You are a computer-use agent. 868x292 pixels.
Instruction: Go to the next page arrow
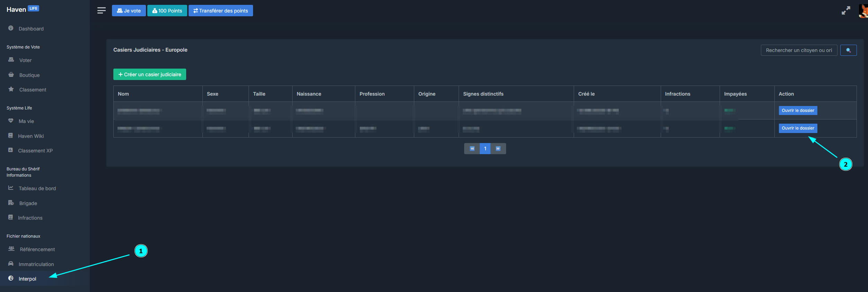(498, 149)
